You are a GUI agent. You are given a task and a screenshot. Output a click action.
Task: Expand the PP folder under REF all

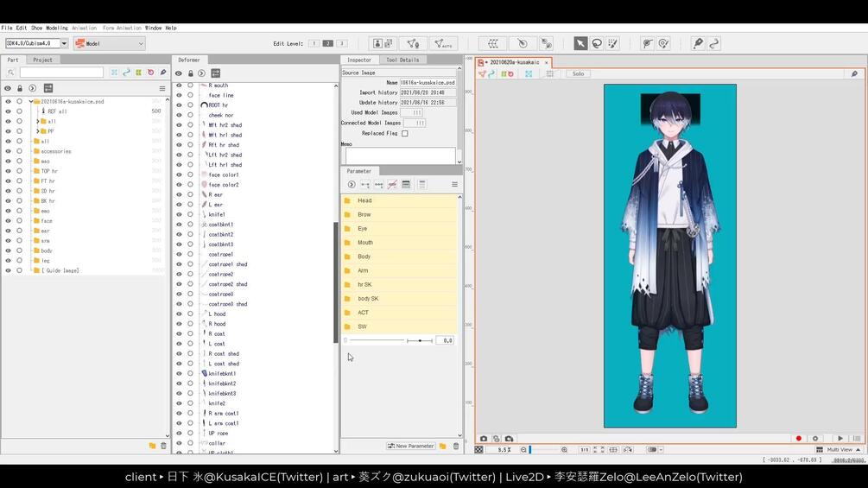[x=38, y=131]
